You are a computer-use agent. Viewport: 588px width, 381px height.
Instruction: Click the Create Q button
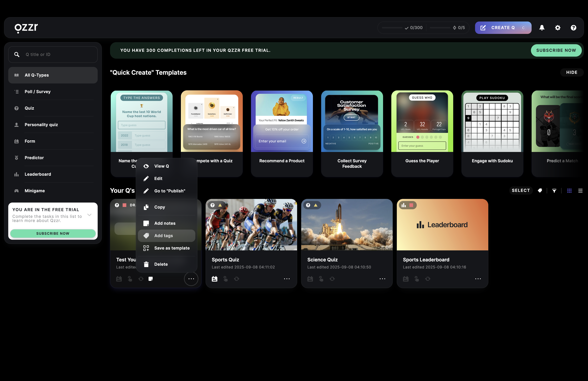503,28
